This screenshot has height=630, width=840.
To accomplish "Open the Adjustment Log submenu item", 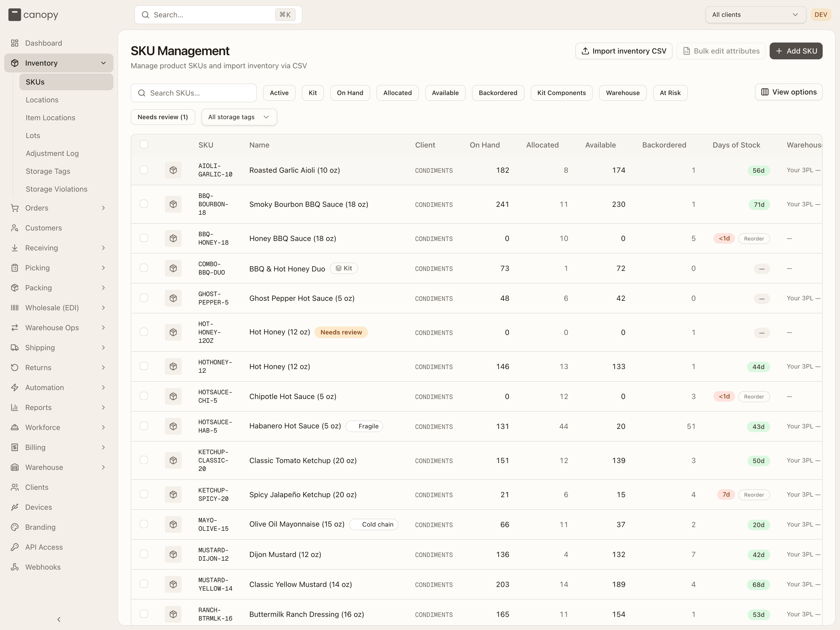I will (x=66, y=153).
